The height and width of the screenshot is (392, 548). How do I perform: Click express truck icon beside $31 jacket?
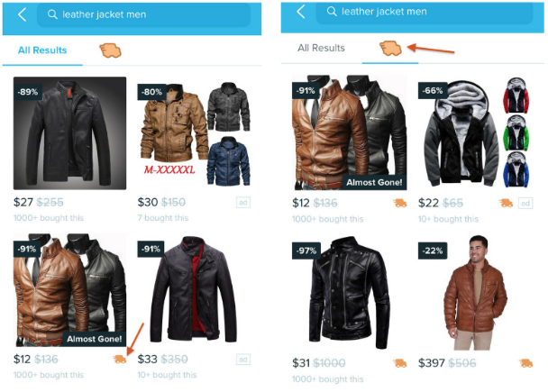coord(400,363)
